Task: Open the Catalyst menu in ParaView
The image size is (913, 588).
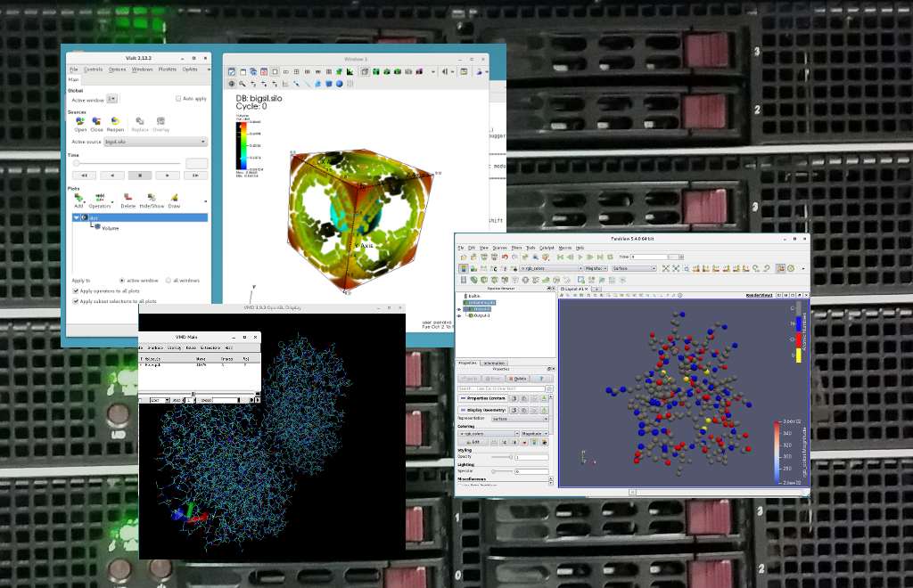Action: click(x=547, y=248)
